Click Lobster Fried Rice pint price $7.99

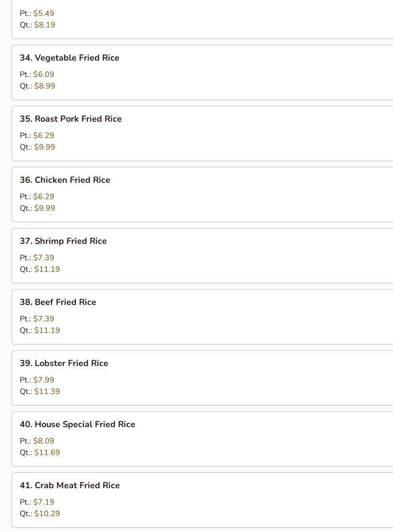coord(44,380)
